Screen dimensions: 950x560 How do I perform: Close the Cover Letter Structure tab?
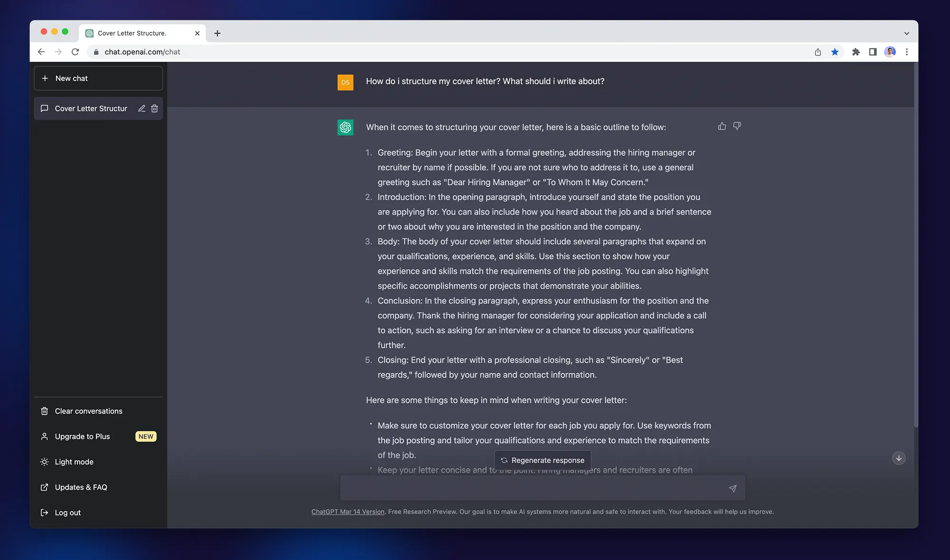pyautogui.click(x=197, y=33)
